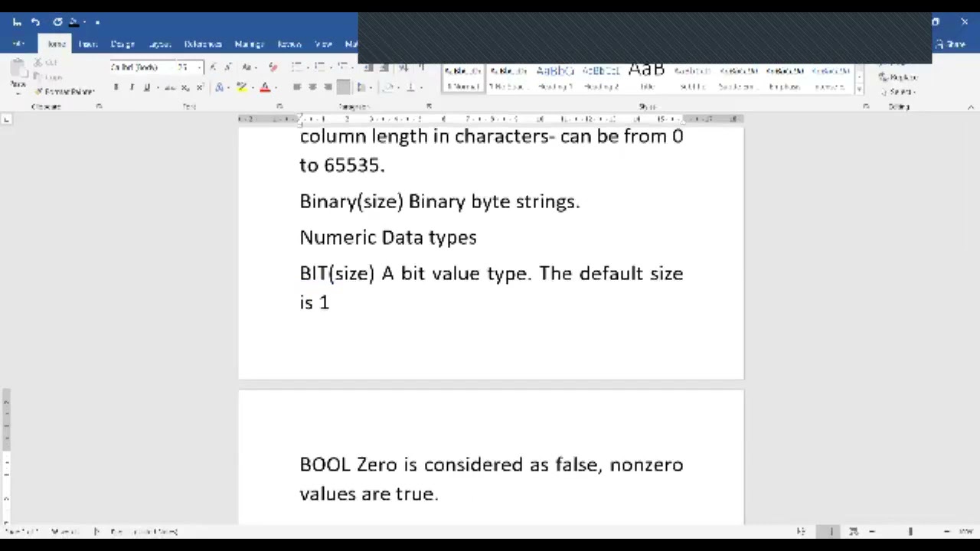Open the File tab
This screenshot has width=980, height=551.
(x=19, y=44)
